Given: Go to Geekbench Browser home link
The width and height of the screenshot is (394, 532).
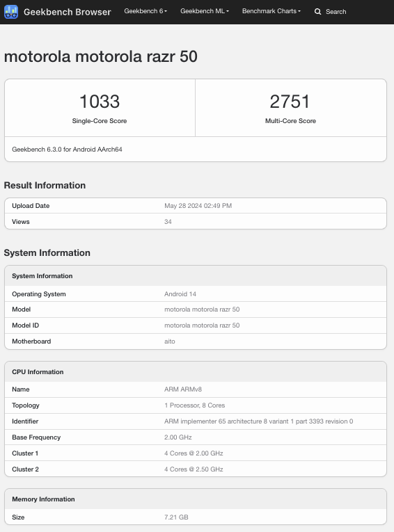Looking at the screenshot, I should tap(68, 12).
